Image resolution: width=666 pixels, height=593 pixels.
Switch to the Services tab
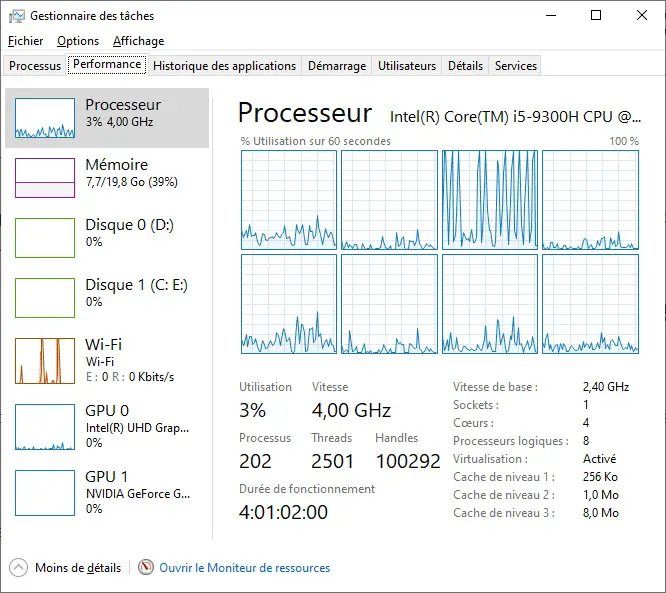tap(516, 66)
